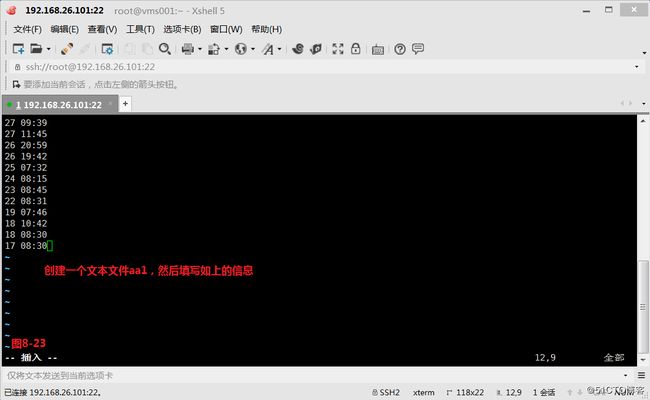The width and height of the screenshot is (650, 400).
Task: Expand the toolbar overflow arrow at far right
Action: click(644, 53)
